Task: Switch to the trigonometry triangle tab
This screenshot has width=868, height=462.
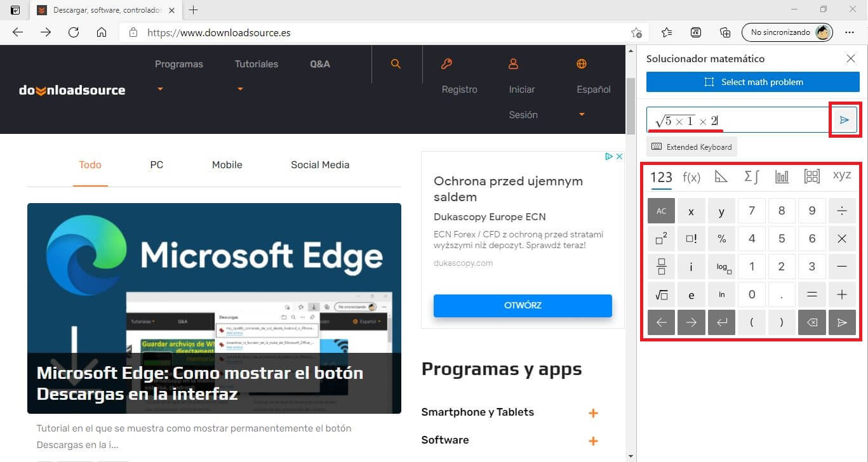Action: 721,177
